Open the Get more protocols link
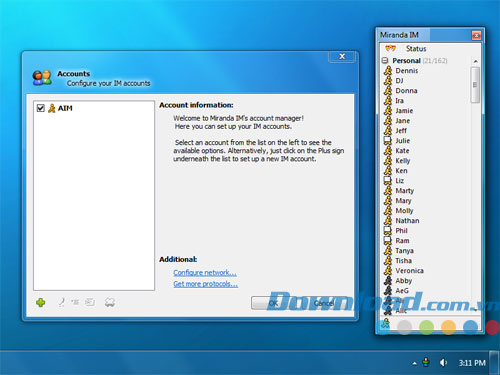Screen dimensions: 500x375 tap(205, 284)
